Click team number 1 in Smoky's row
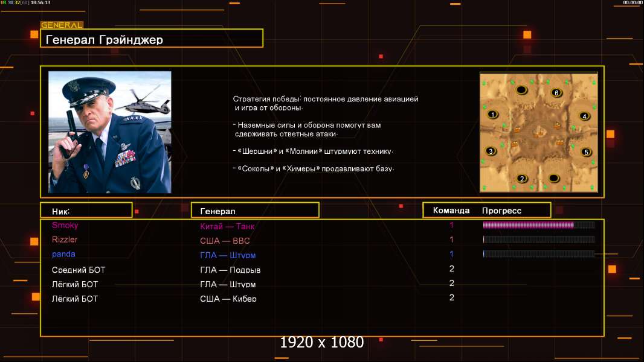This screenshot has width=644, height=362. 451,225
